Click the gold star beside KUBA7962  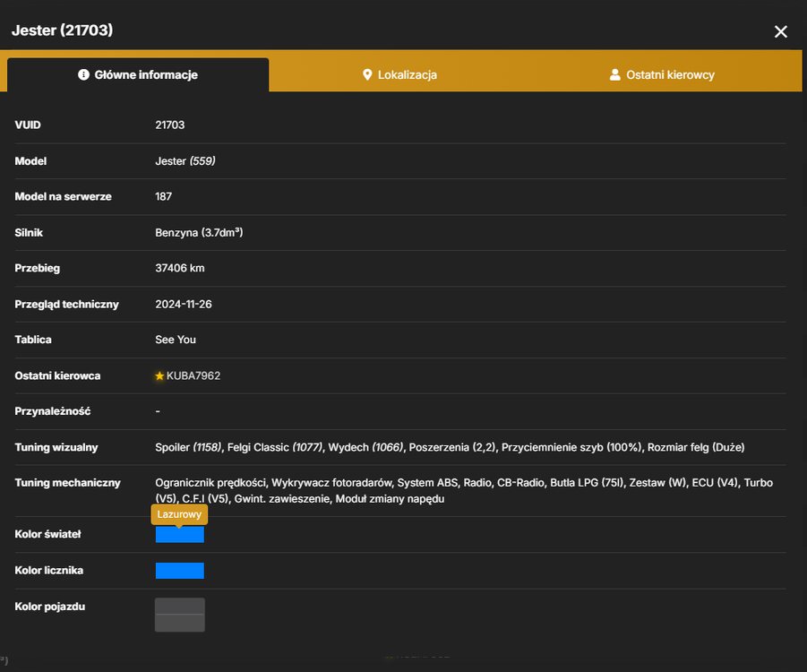click(159, 376)
